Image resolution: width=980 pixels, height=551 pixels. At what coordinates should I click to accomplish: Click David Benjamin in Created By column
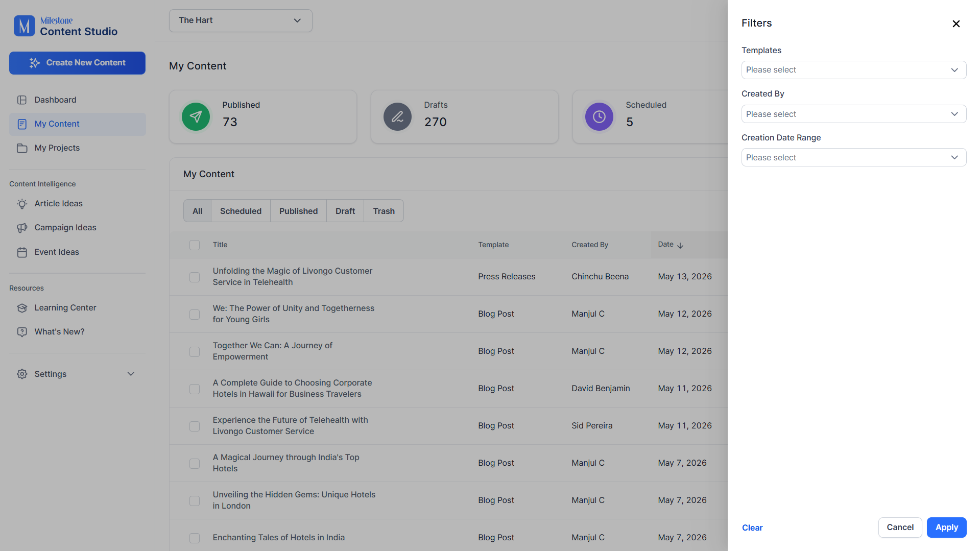[x=601, y=389]
